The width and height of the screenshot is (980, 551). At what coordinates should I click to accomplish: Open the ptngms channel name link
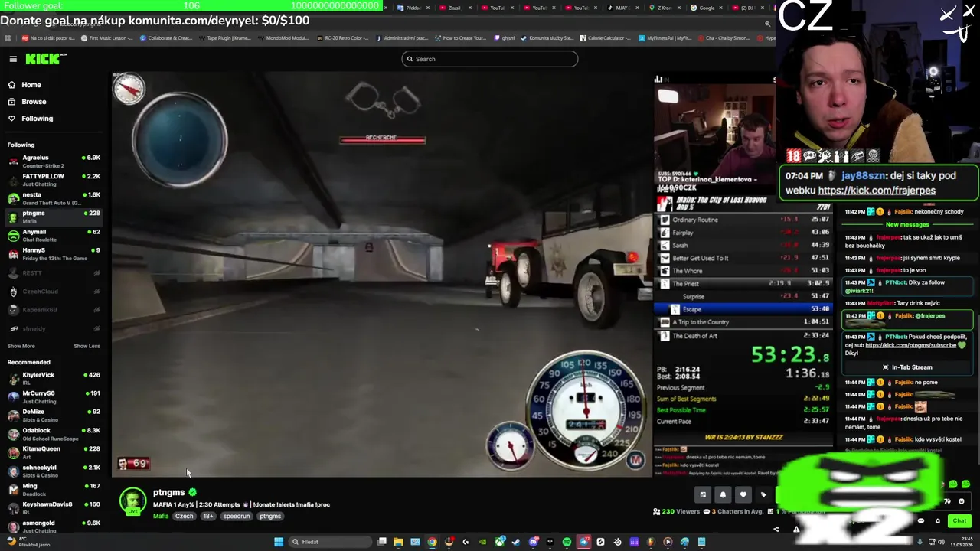(x=168, y=492)
